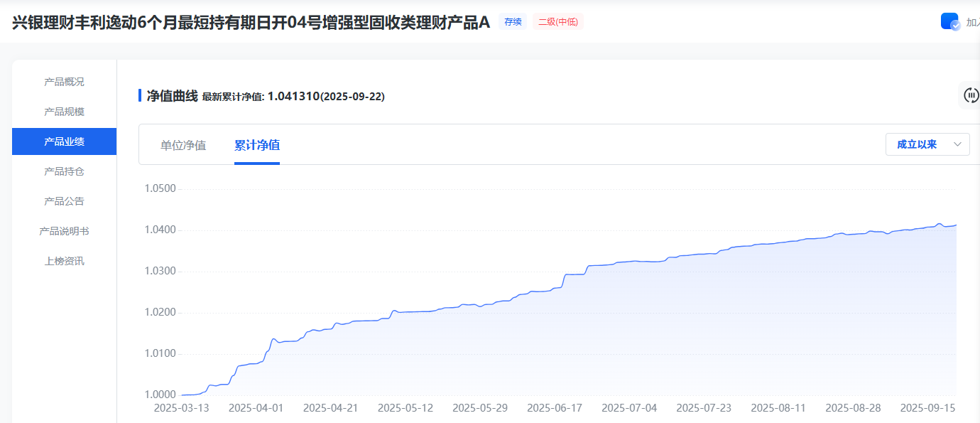Click the 1.0500 y-axis label

[x=160, y=189]
